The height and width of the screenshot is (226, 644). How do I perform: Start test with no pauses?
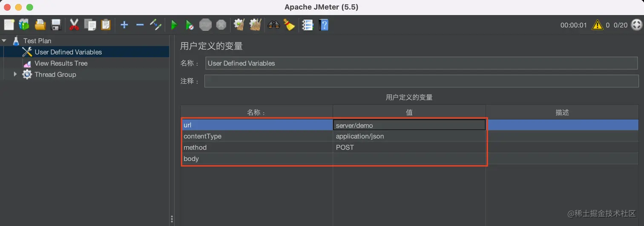pos(190,25)
